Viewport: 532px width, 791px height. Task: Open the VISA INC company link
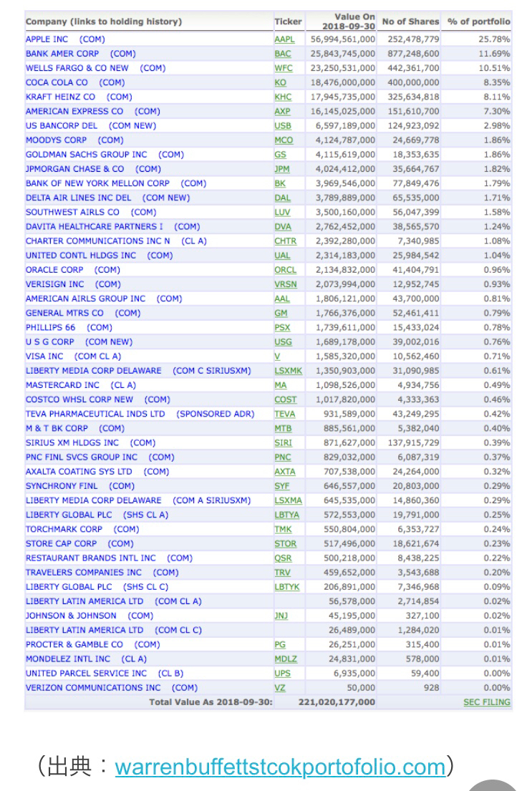click(x=73, y=356)
